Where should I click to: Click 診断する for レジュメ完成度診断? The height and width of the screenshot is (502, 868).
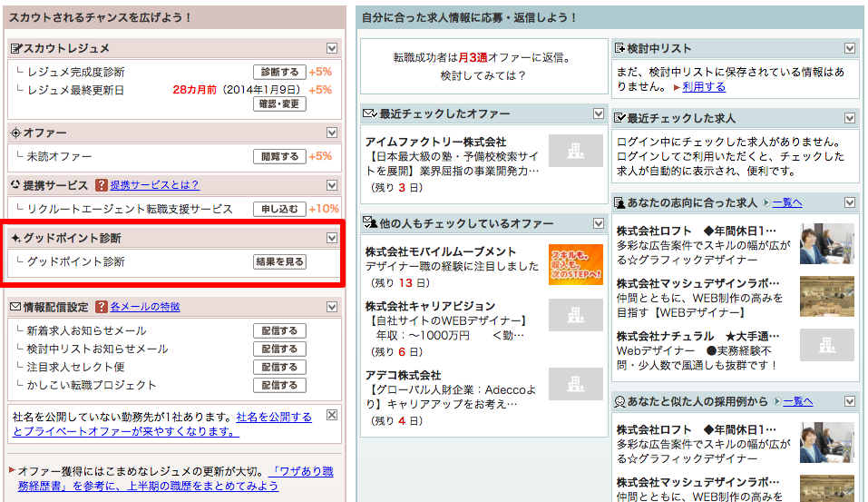pyautogui.click(x=279, y=72)
